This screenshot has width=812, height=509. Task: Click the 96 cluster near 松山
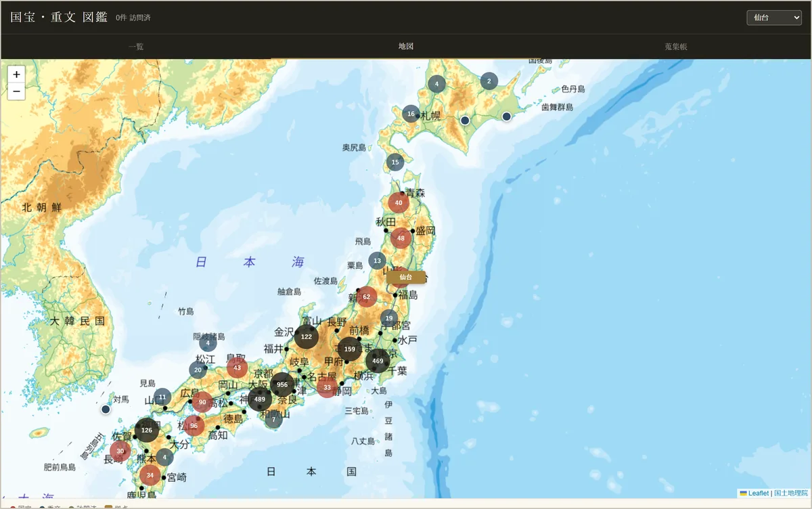(x=194, y=426)
